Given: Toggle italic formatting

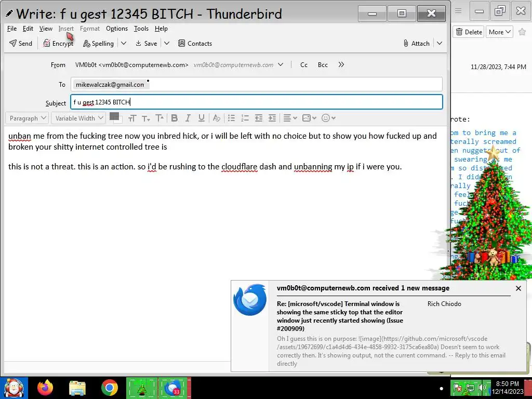Looking at the screenshot, I should (x=188, y=118).
